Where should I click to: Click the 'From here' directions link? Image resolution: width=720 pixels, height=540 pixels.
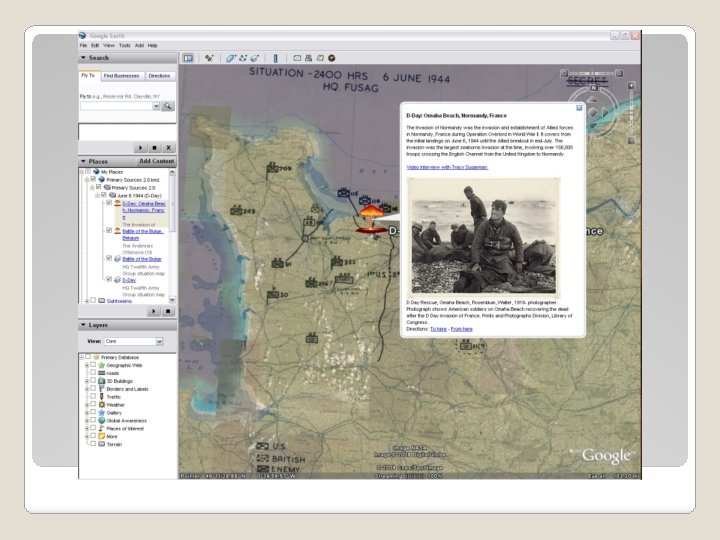coord(461,329)
